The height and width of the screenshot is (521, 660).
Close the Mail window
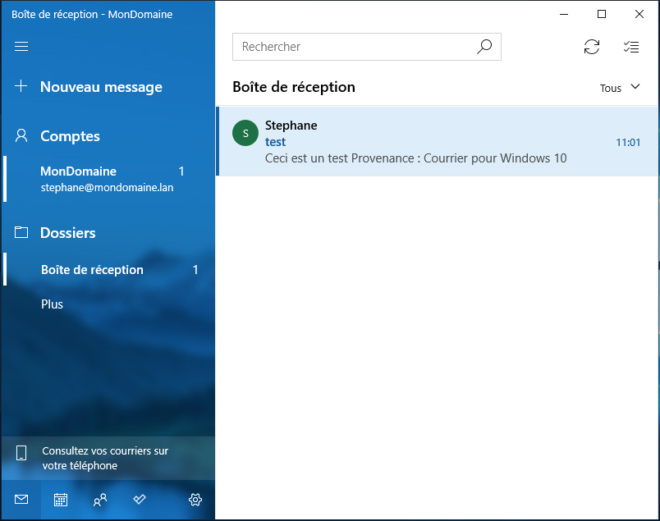click(x=639, y=14)
